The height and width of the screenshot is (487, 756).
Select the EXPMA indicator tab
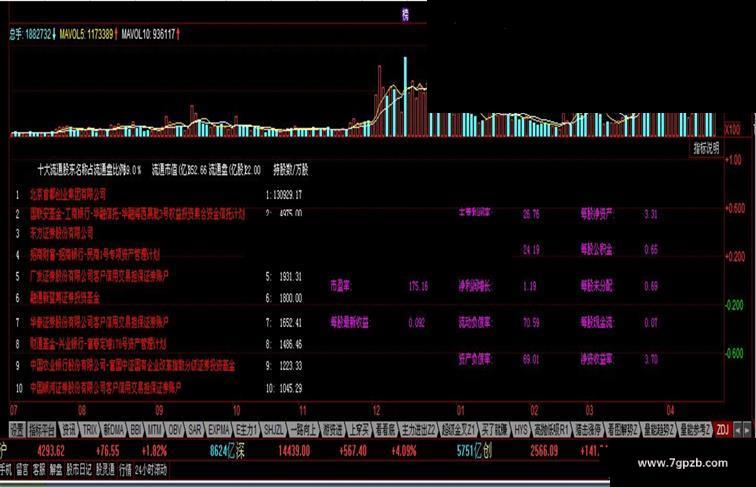pyautogui.click(x=219, y=430)
